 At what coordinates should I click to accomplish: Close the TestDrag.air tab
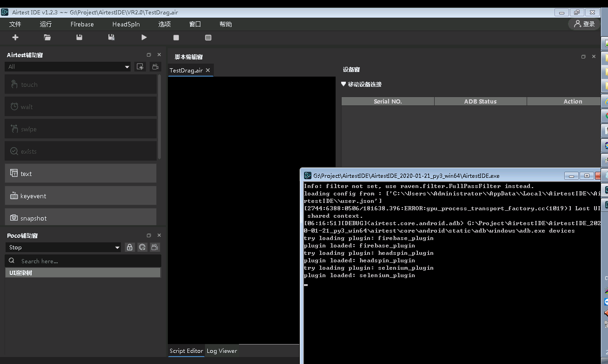click(208, 70)
